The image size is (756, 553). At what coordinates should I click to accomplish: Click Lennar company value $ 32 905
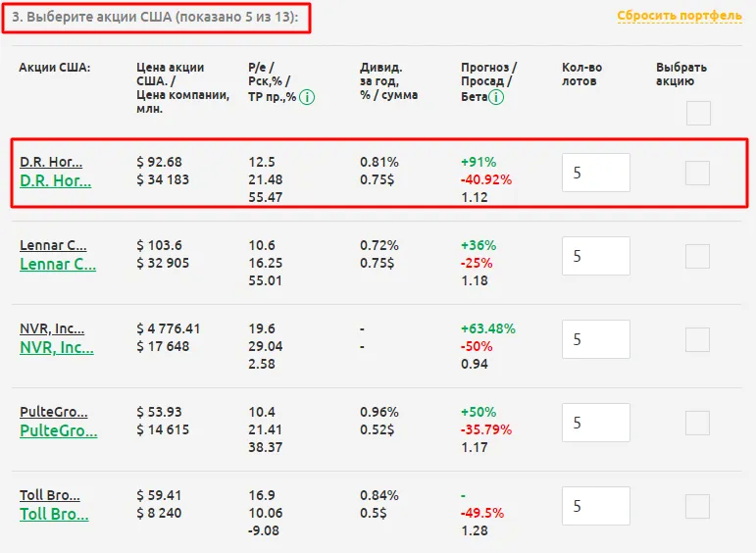pos(163,263)
